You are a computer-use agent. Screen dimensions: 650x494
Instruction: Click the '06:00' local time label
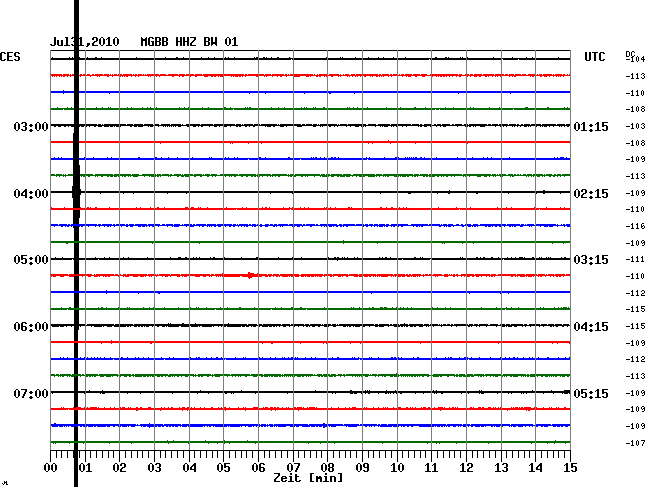click(31, 327)
